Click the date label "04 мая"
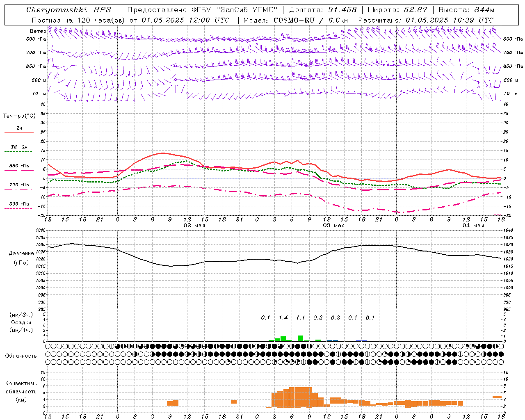The width and height of the screenshot is (525, 420). tap(473, 226)
